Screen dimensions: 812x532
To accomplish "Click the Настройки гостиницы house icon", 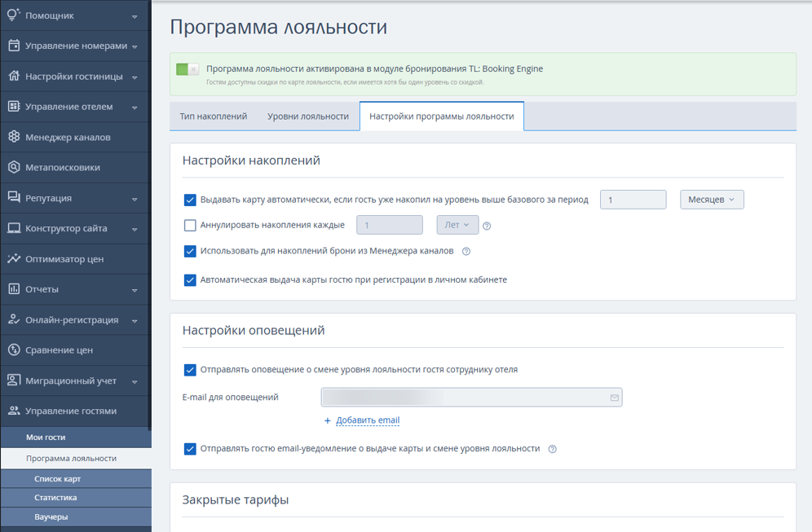I will coord(14,76).
